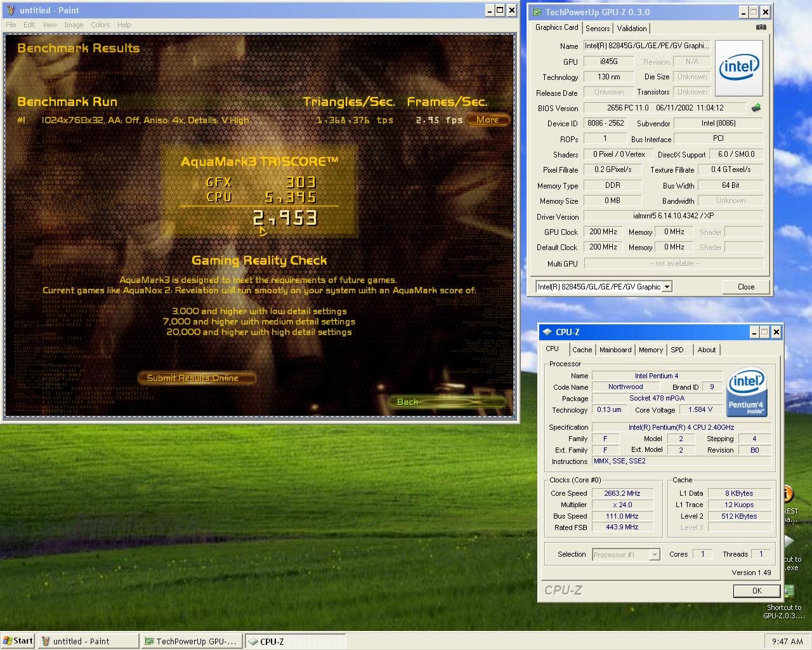
Task: Click the Windows Start button
Action: click(x=18, y=641)
